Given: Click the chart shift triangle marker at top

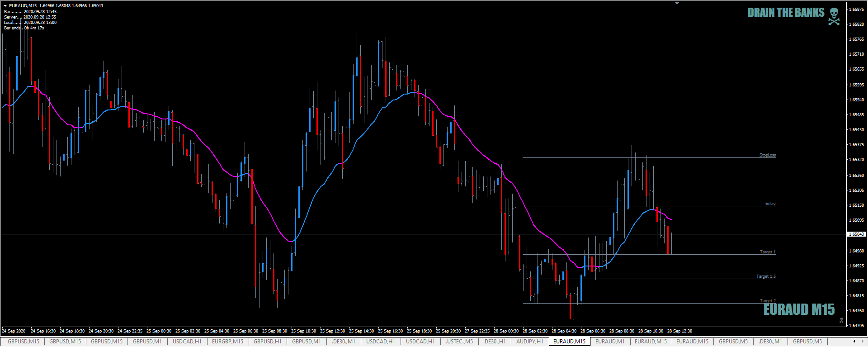Looking at the screenshot, I should click(677, 3).
